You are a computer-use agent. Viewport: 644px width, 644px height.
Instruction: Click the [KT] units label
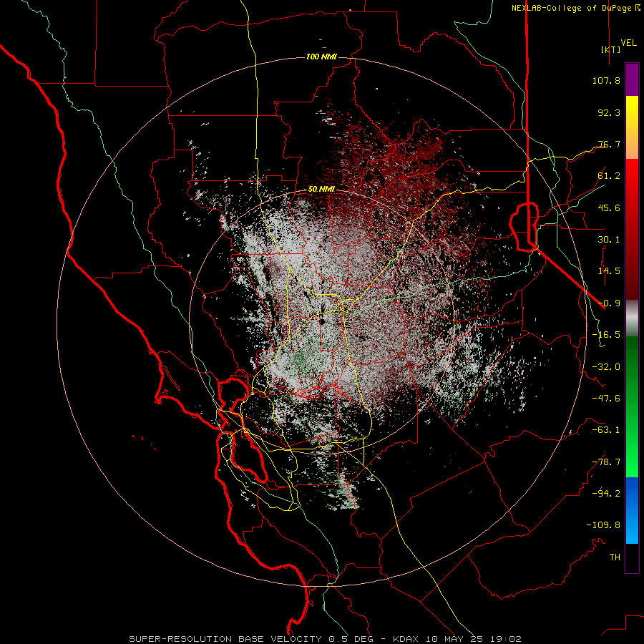click(x=611, y=49)
